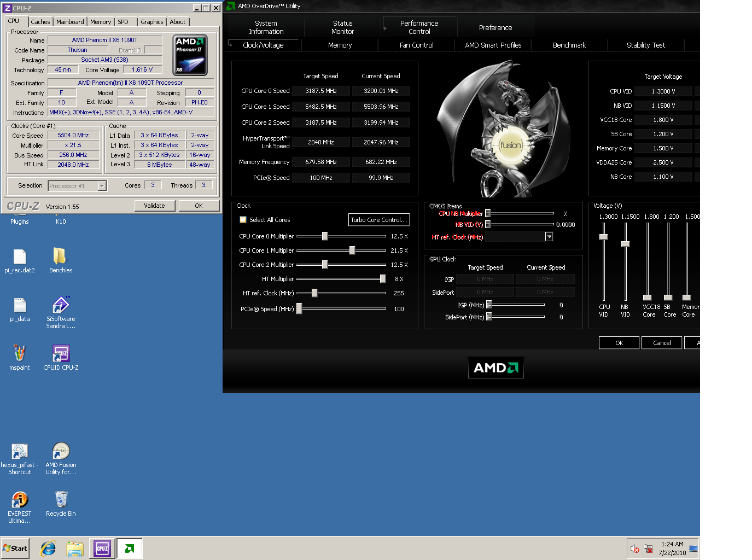Adjust the CPU VID voltage slider

(x=604, y=237)
